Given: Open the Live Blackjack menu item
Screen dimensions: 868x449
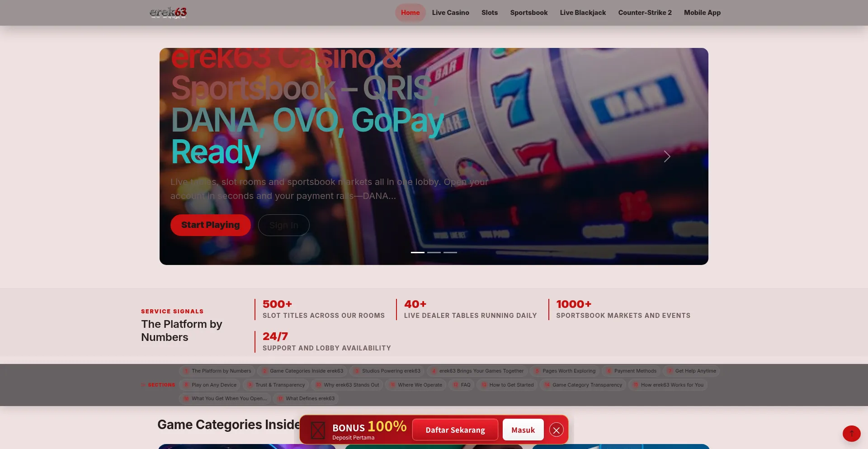Looking at the screenshot, I should (x=583, y=13).
